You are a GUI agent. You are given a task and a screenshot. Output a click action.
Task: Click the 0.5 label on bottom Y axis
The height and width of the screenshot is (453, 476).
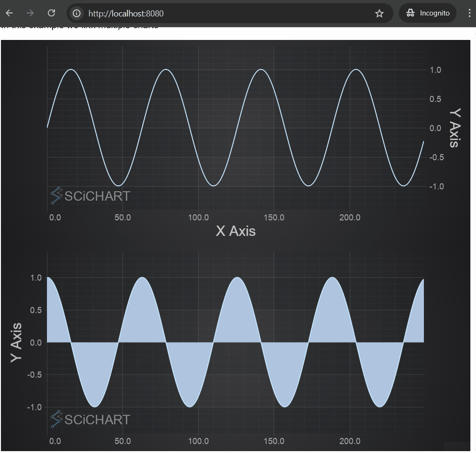tap(36, 310)
